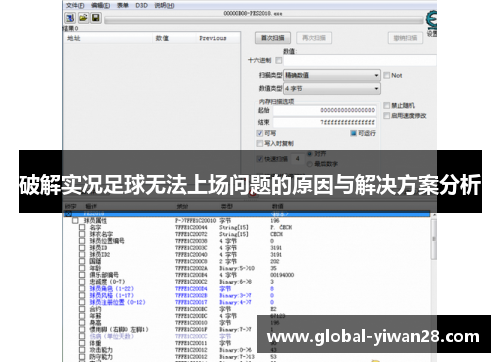Click the 结束 stop address field
The height and width of the screenshot is (362, 500).
(324, 122)
